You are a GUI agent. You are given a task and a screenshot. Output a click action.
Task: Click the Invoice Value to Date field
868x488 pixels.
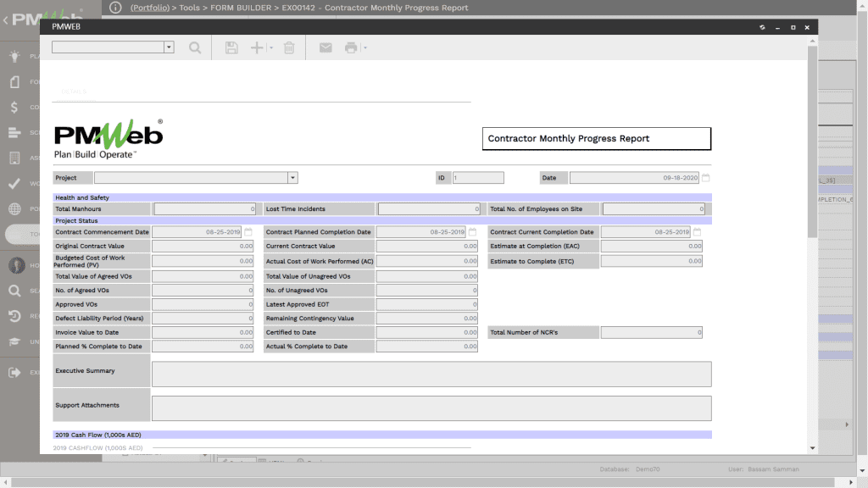(x=203, y=332)
